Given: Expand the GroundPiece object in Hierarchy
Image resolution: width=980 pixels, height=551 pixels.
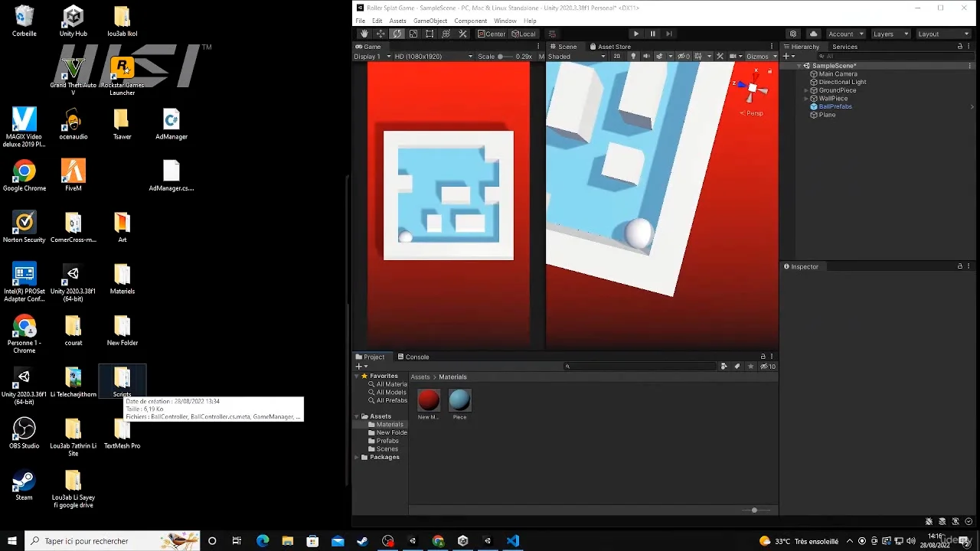Looking at the screenshot, I should pyautogui.click(x=806, y=90).
